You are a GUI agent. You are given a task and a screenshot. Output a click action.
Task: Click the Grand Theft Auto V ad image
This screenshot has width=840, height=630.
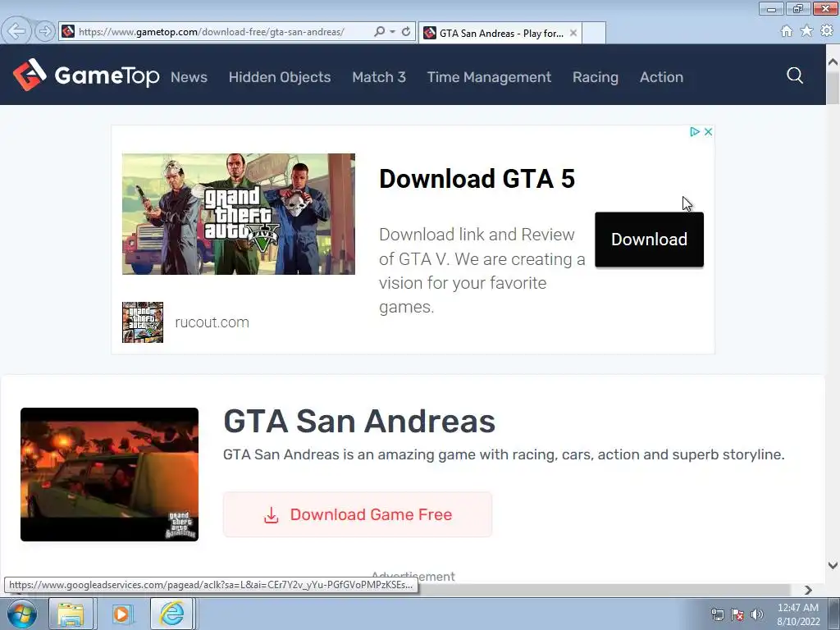pos(239,214)
